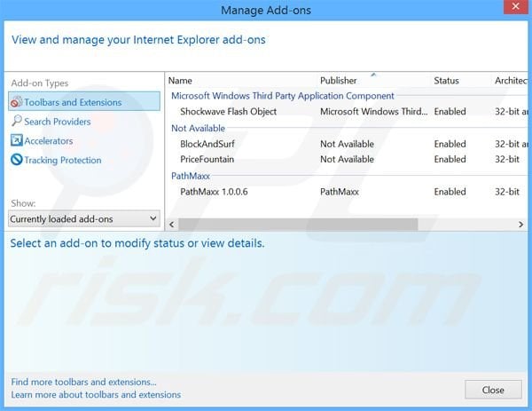Sort add-ons by Publisher column header
Image resolution: width=532 pixels, height=411 pixels.
click(x=339, y=81)
